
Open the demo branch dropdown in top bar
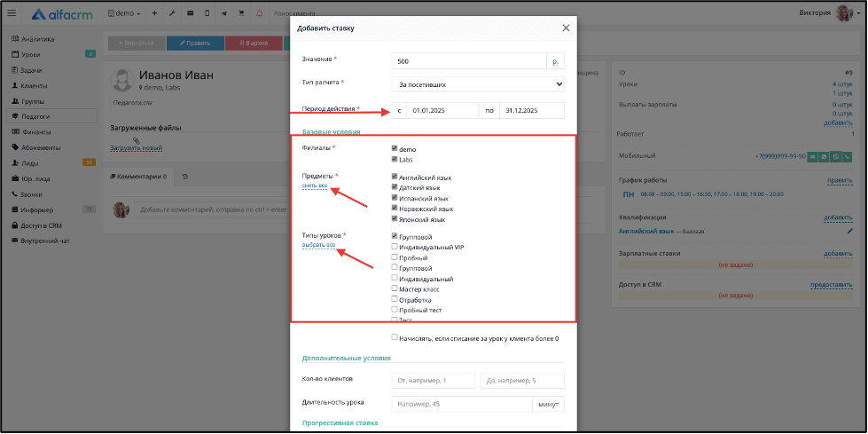click(124, 12)
